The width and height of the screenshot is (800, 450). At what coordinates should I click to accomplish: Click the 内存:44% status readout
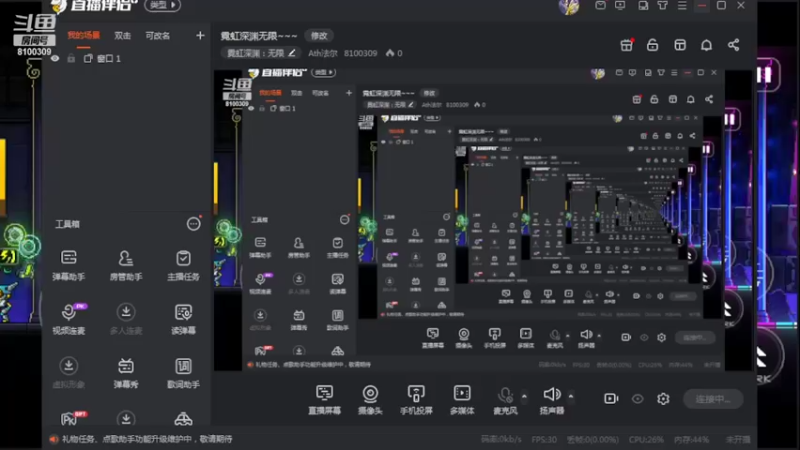pyautogui.click(x=691, y=439)
